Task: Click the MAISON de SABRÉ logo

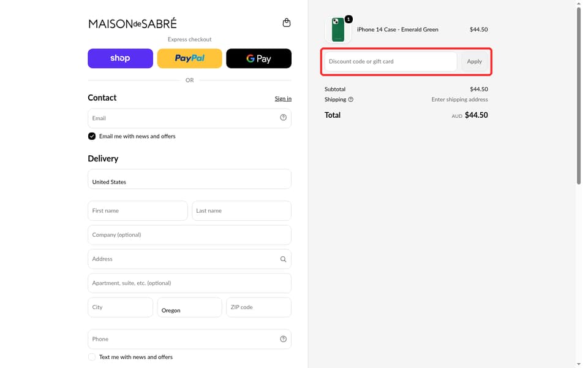Action: pyautogui.click(x=132, y=24)
